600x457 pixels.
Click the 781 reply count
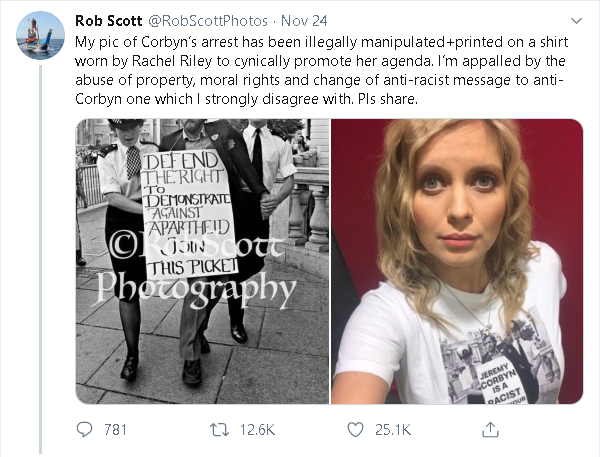[x=115, y=430]
